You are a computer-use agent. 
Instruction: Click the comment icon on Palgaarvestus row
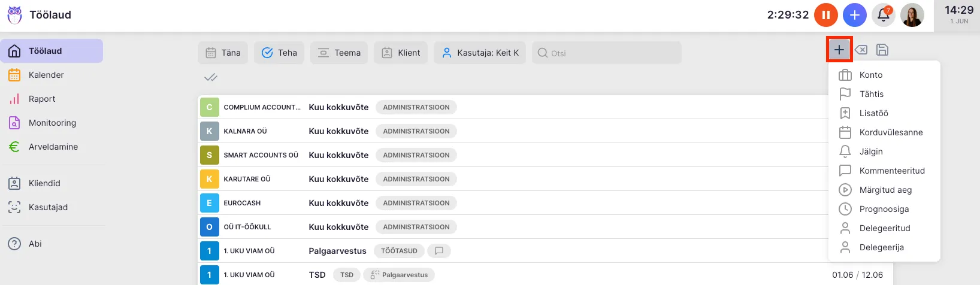coord(439,251)
